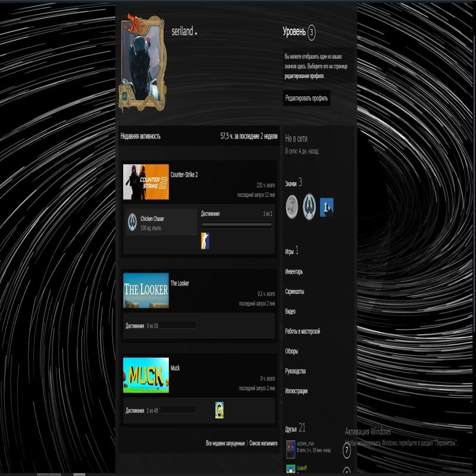
Task: Open Counter-Strike 2 game thumbnail
Action: (146, 182)
